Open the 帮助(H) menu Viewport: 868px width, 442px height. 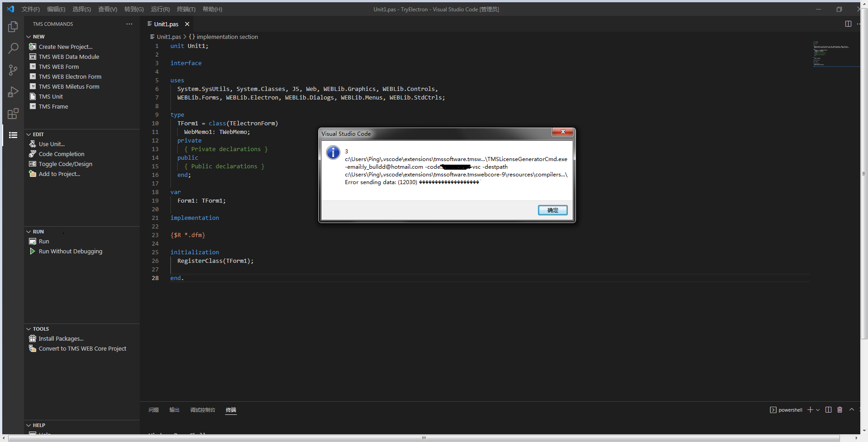click(212, 9)
